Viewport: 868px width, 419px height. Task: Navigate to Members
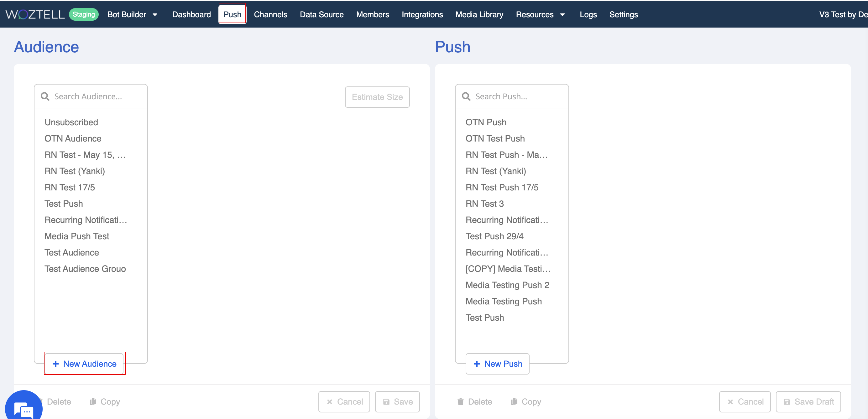372,14
